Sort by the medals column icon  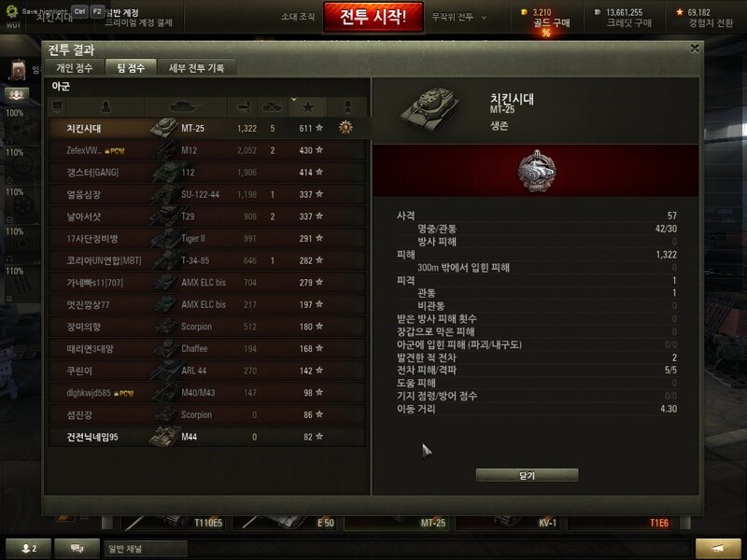click(347, 106)
